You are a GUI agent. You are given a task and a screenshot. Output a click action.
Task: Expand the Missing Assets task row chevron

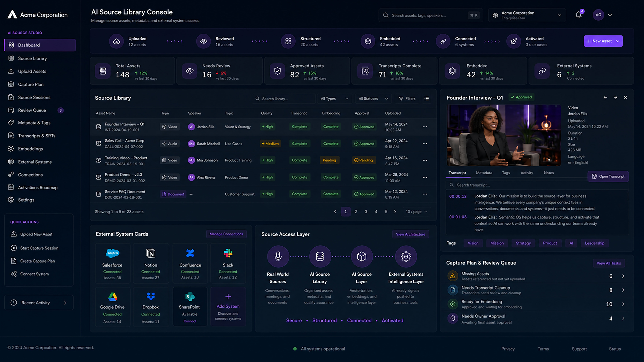tap(623, 276)
